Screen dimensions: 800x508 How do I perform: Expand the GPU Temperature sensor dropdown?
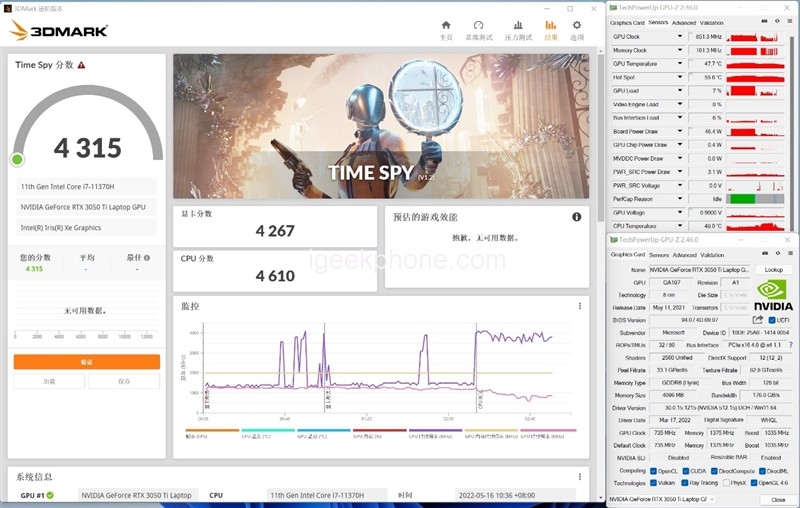(680, 64)
